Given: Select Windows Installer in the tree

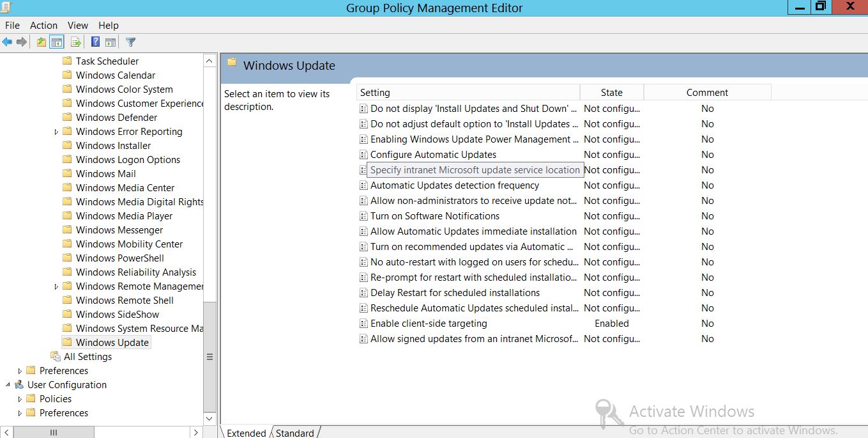Looking at the screenshot, I should (114, 145).
